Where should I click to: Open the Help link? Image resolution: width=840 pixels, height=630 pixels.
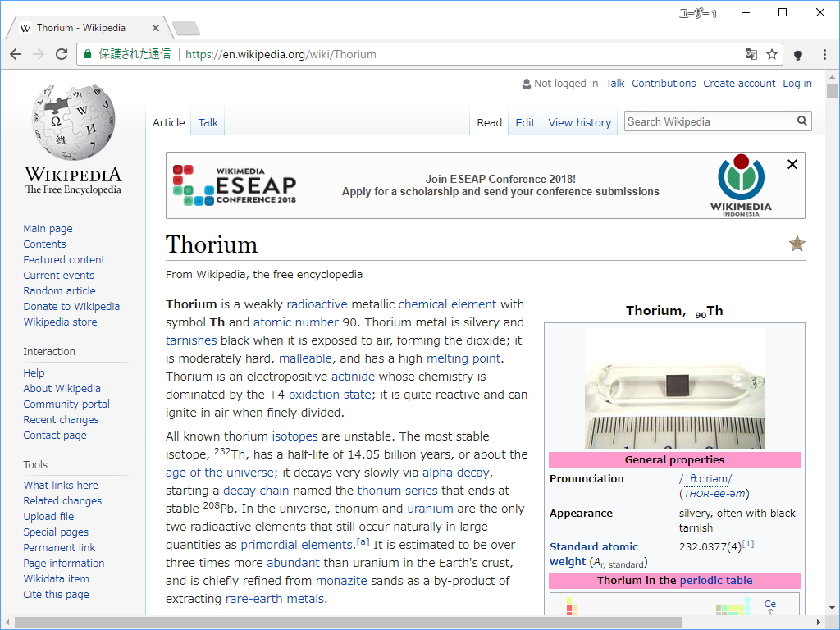point(34,373)
